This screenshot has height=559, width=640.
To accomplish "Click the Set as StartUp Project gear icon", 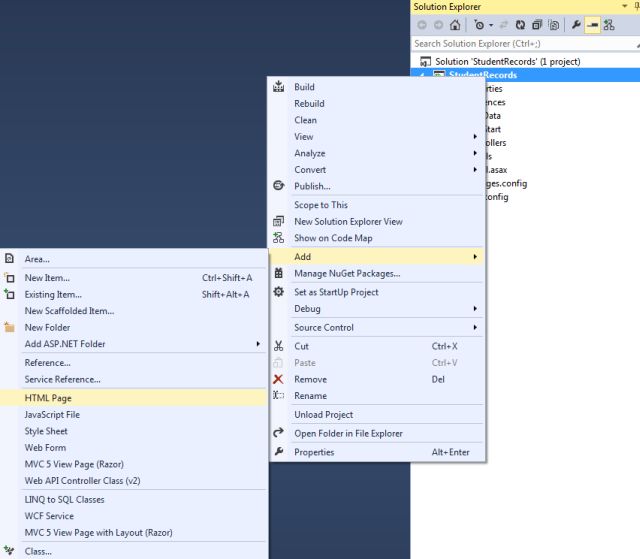I will pos(278,292).
